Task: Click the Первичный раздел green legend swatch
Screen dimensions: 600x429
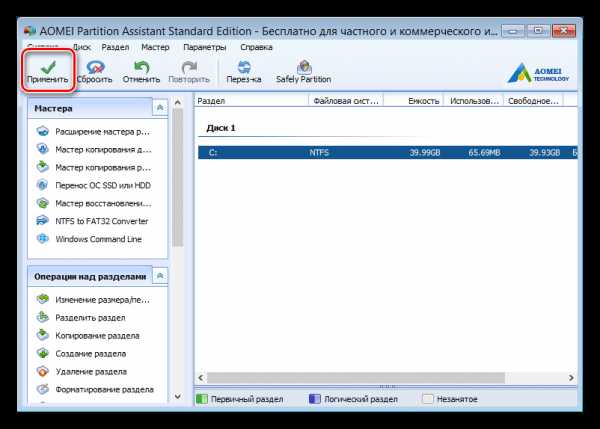Action: click(202, 399)
